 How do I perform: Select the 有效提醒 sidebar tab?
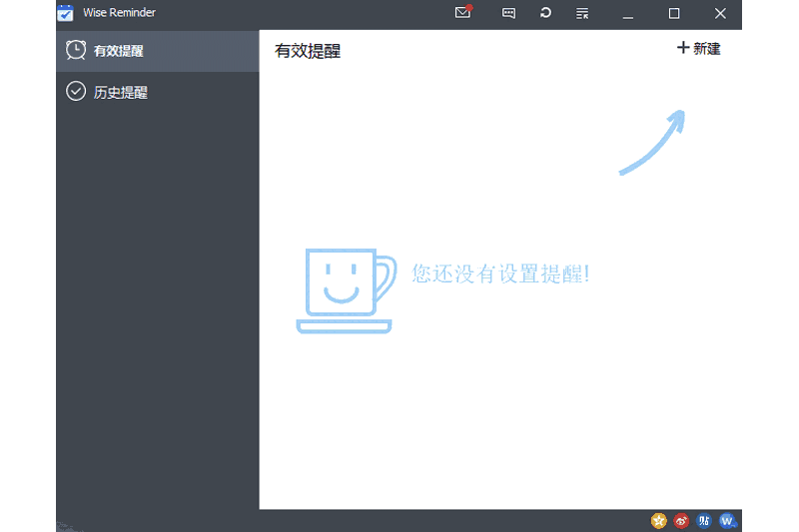[118, 50]
